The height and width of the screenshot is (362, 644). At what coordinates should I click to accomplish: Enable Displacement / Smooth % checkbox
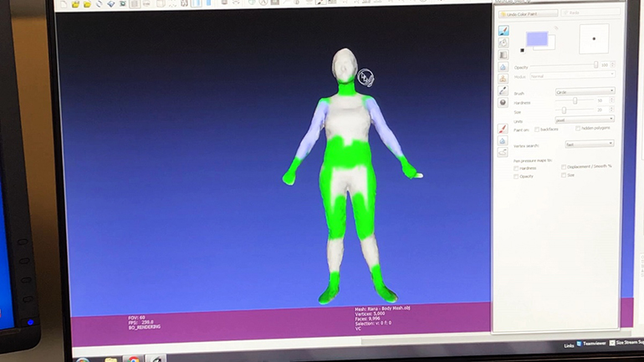[564, 167]
